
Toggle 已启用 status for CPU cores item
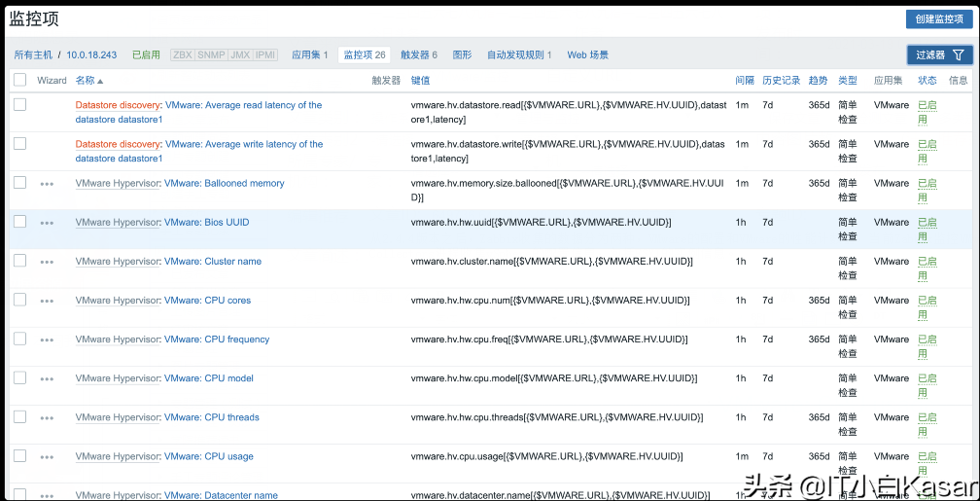pyautogui.click(x=927, y=307)
